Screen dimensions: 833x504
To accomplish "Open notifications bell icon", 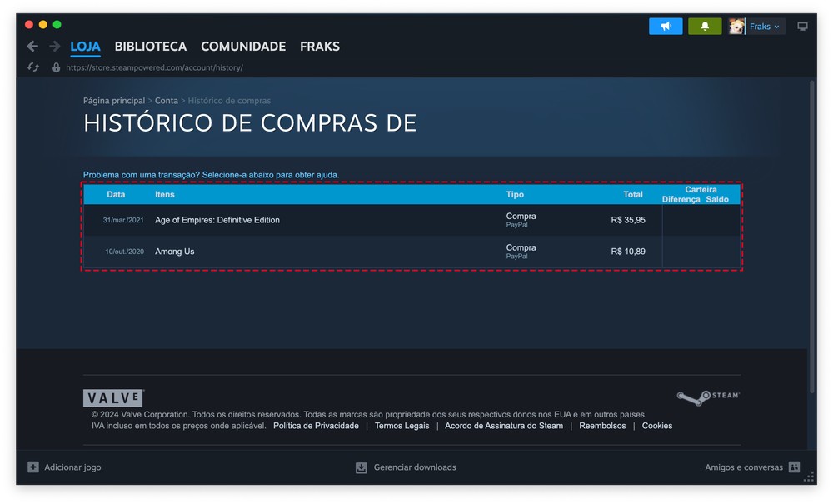I will pyautogui.click(x=705, y=27).
